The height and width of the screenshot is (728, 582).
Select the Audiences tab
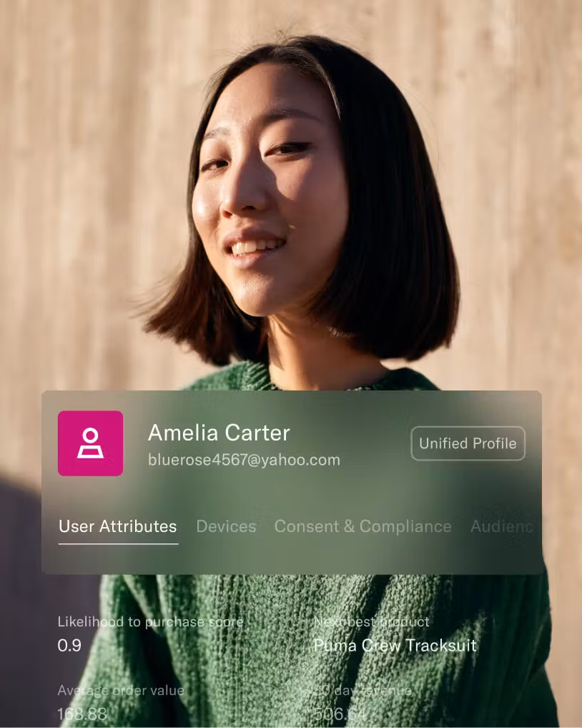tap(503, 527)
